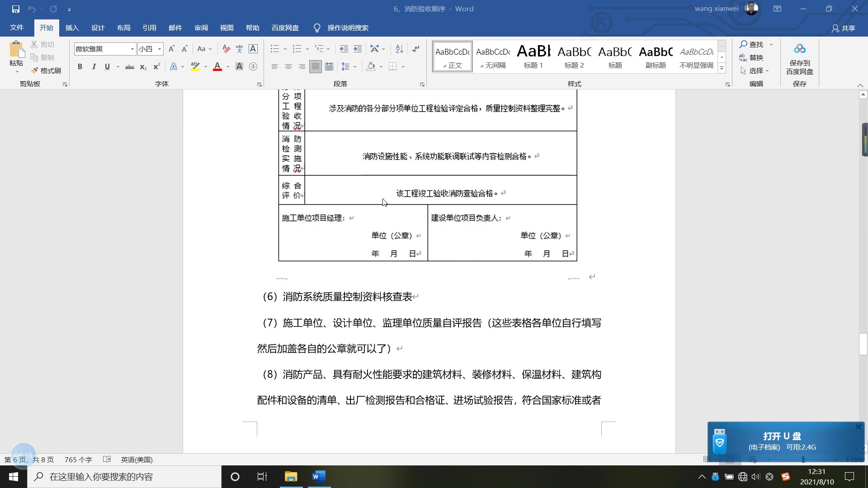Viewport: 868px width, 488px height.
Task: Click the paragraph shading bucket
Action: (371, 67)
